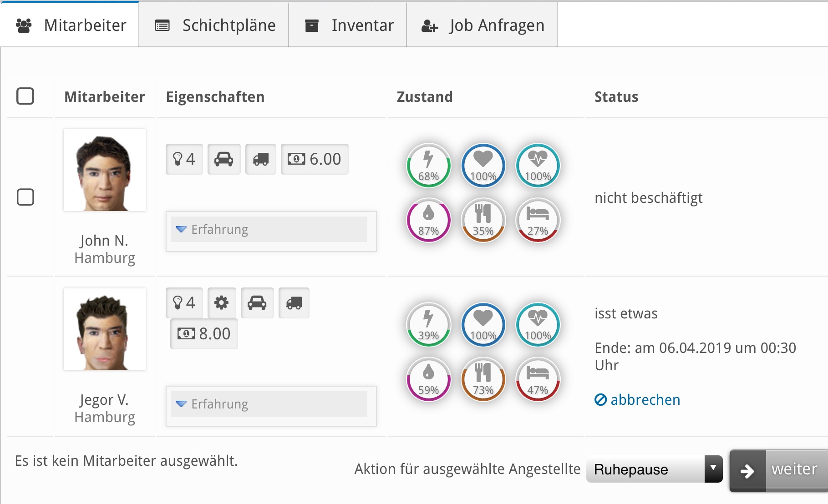Click John N.'s 35% hunger indicator
Viewport: 828px width, 504px height.
point(483,221)
